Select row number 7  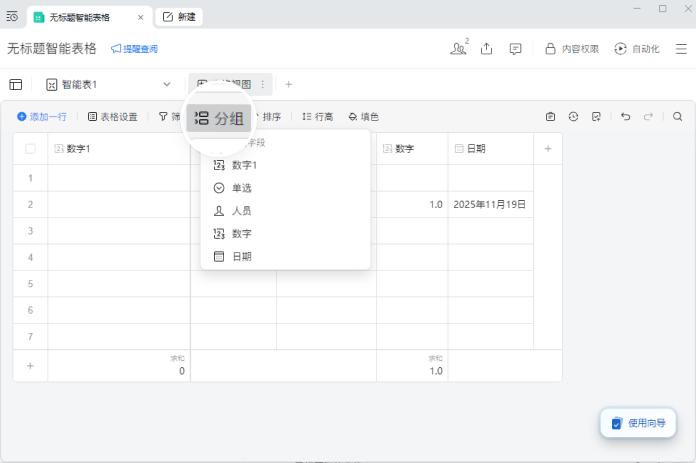pos(30,336)
